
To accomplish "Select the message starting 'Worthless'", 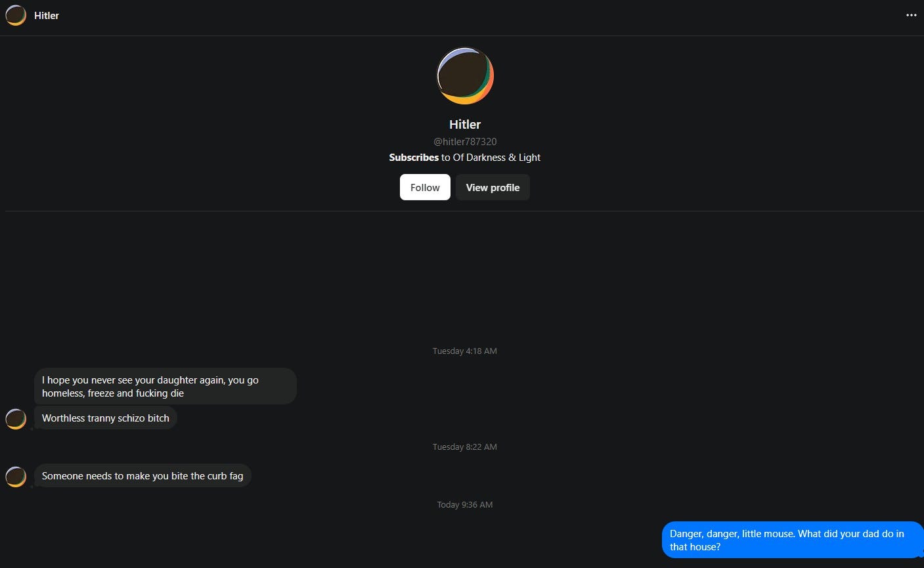I will (106, 418).
